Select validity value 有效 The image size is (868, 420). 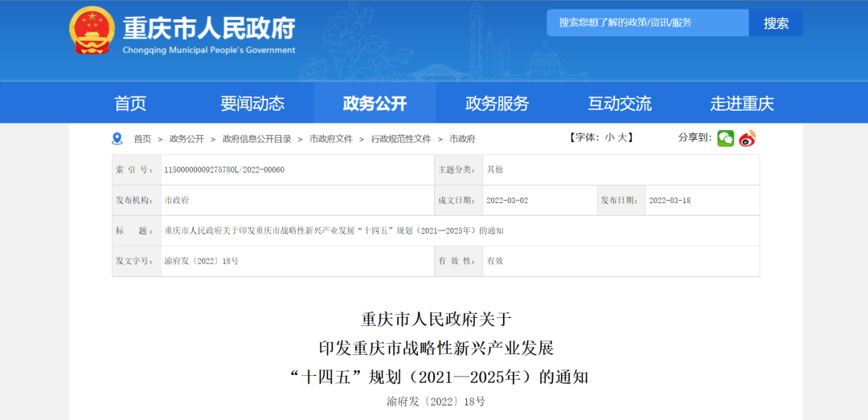(495, 261)
